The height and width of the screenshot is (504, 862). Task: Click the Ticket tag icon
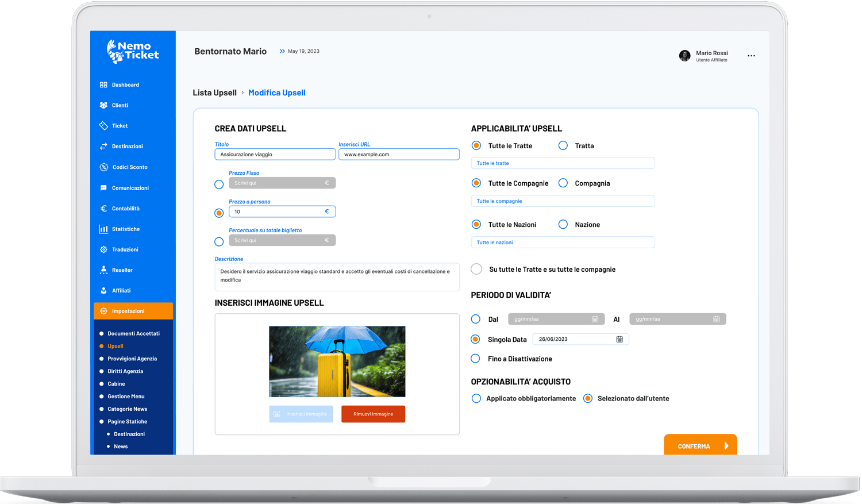[x=103, y=126]
